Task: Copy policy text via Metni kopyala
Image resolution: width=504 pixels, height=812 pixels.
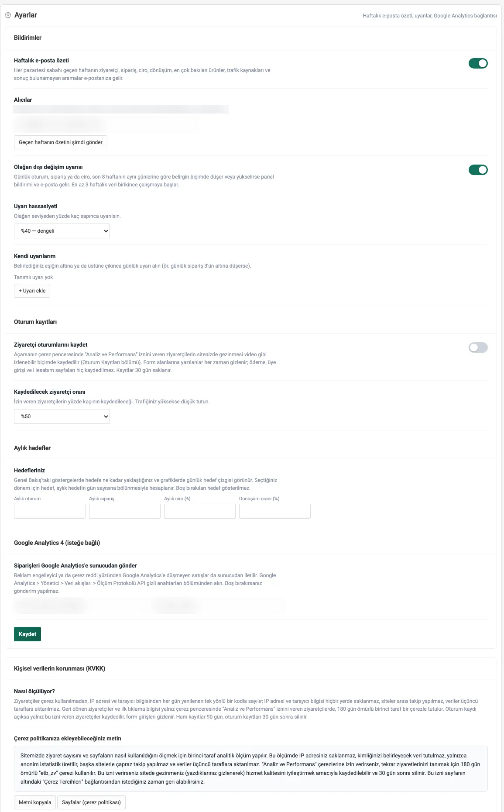Action: coord(35,802)
